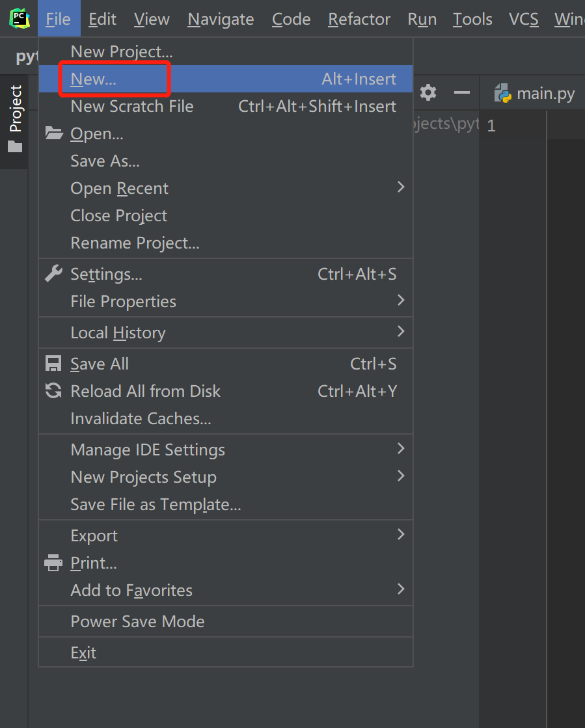The height and width of the screenshot is (728, 585).
Task: Expand the Export submenu arrow
Action: click(x=401, y=534)
